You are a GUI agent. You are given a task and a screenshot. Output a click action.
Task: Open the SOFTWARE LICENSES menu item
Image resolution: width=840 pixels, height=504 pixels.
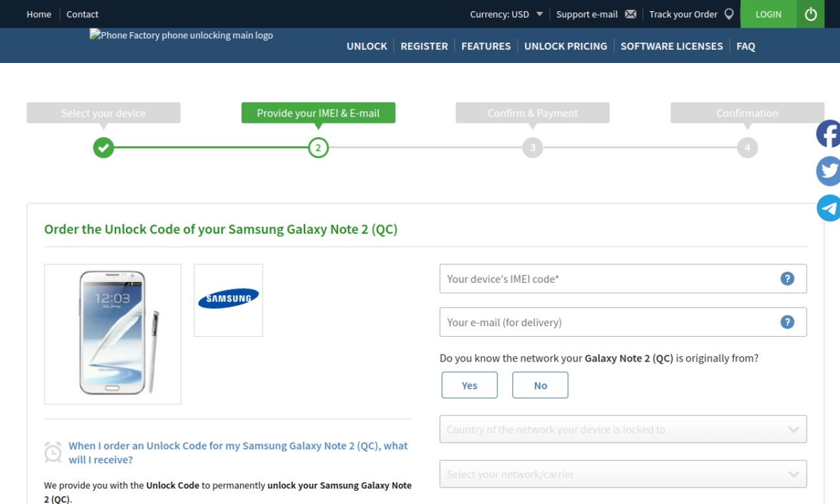point(671,46)
